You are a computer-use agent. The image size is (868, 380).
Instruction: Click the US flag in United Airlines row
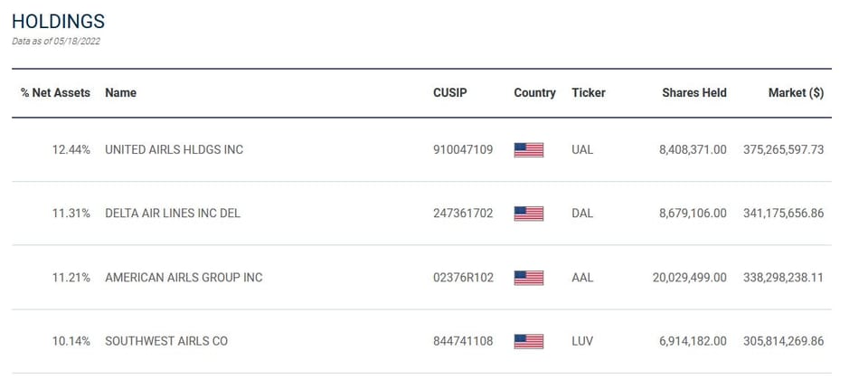[x=529, y=149]
